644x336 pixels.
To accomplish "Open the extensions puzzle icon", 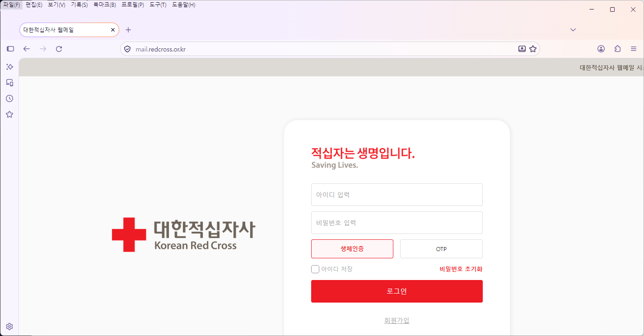I will pyautogui.click(x=618, y=49).
